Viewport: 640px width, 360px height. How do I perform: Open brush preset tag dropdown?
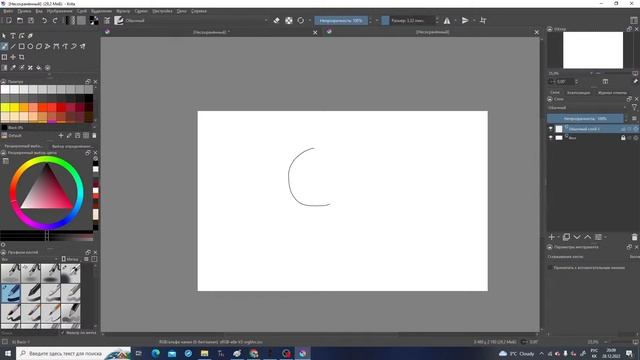[29, 259]
